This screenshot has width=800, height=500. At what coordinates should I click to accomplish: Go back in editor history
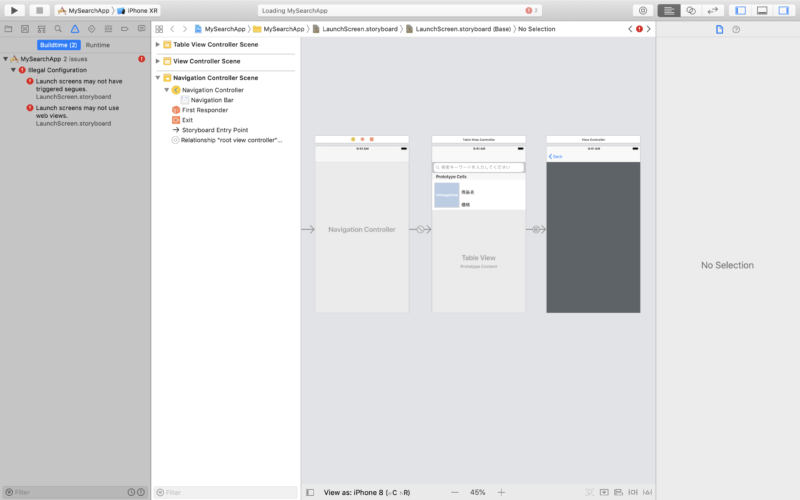click(x=172, y=29)
